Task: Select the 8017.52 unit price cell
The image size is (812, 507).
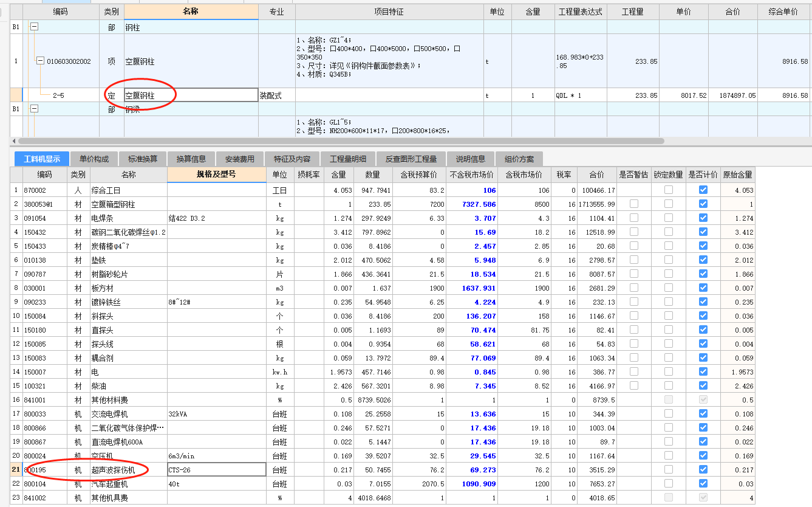Action: coord(683,95)
